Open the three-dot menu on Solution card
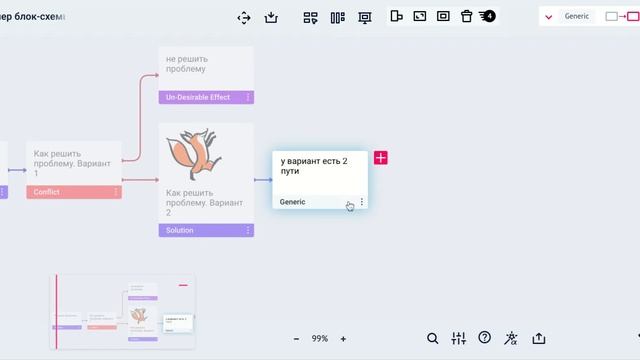This screenshot has height=360, width=640. [248, 230]
